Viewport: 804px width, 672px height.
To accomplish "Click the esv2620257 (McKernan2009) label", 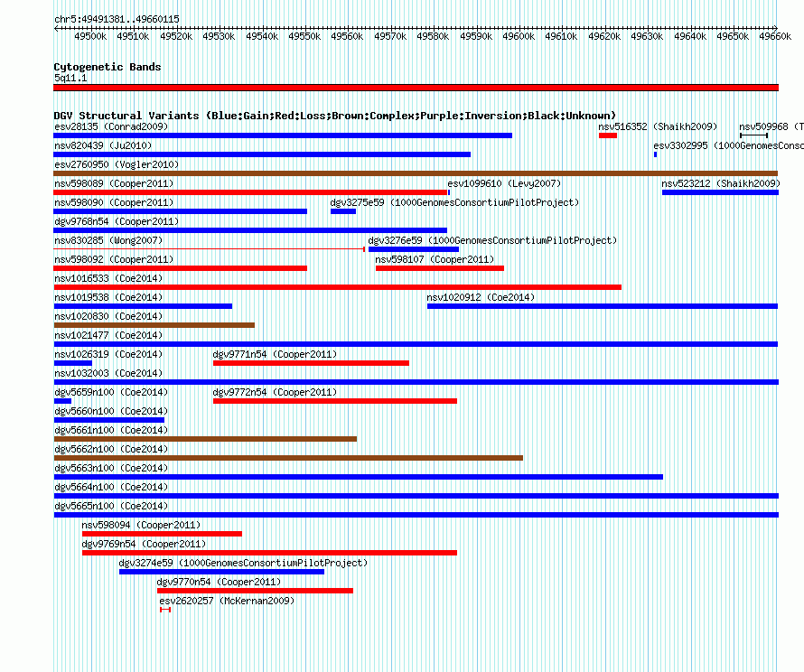I will click(x=227, y=601).
